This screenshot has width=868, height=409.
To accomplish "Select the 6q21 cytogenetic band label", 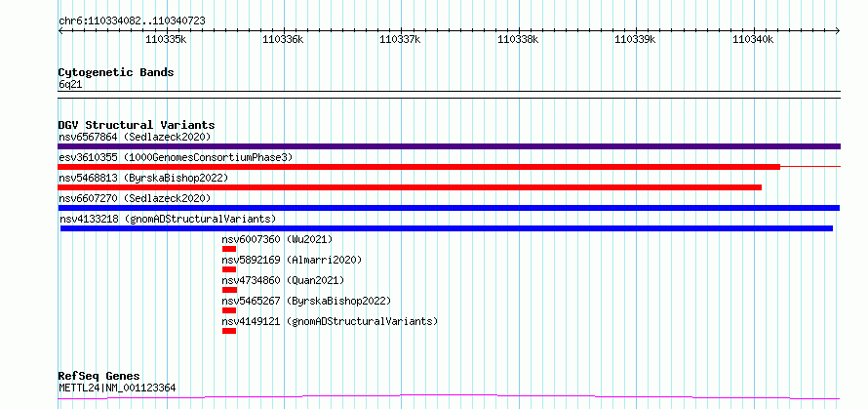I will tap(70, 84).
